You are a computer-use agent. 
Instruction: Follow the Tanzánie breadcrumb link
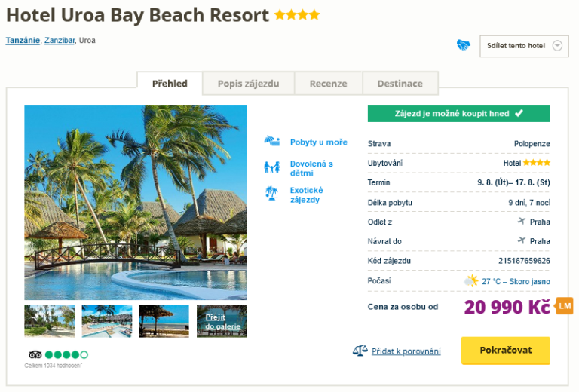[23, 41]
